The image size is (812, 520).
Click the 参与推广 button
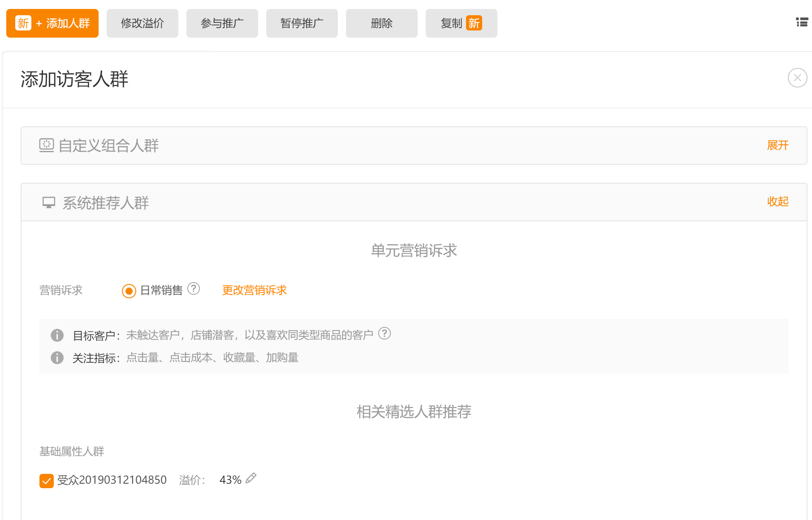click(x=222, y=23)
